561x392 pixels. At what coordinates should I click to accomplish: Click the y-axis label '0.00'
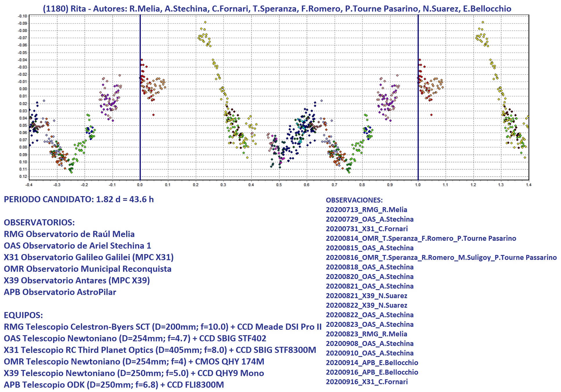pyautogui.click(x=23, y=89)
